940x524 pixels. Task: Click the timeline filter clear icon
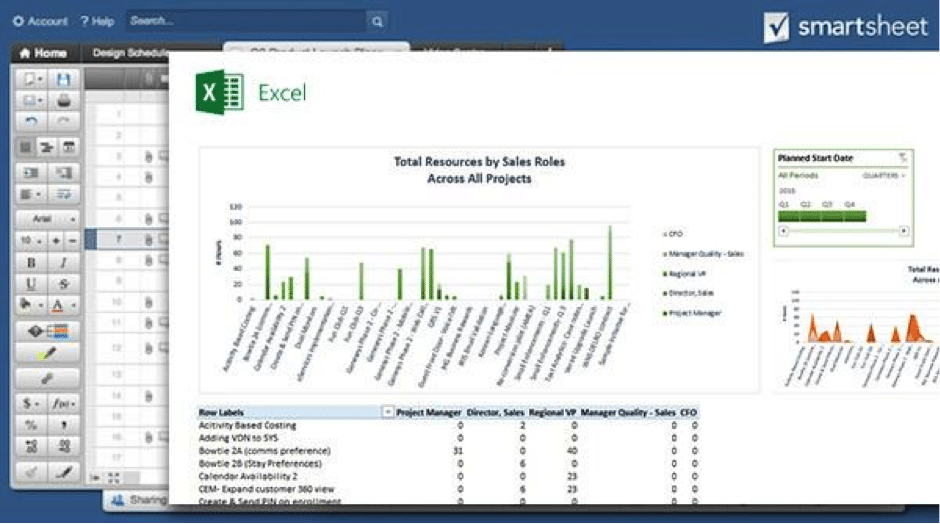(902, 158)
